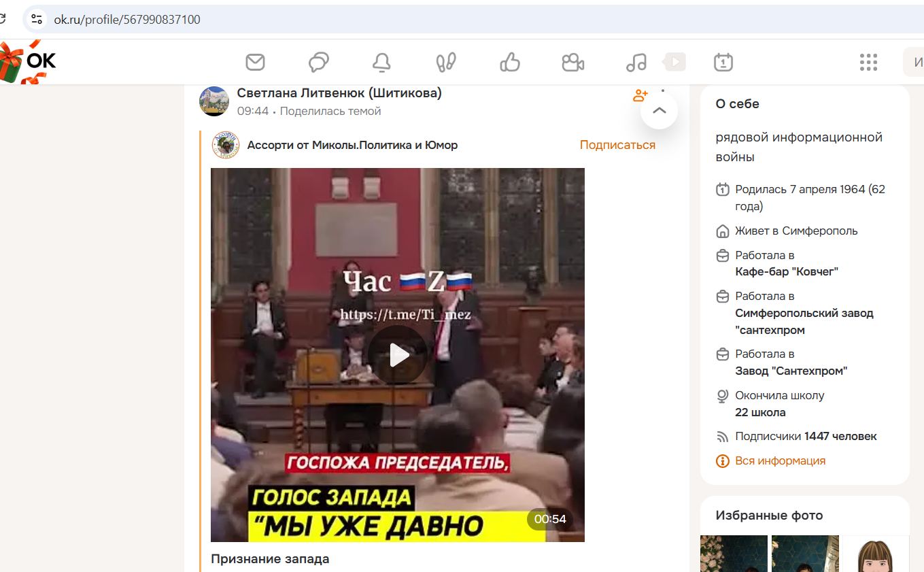This screenshot has width=924, height=572.
Task: Click the add friend icon on post
Action: (x=640, y=95)
